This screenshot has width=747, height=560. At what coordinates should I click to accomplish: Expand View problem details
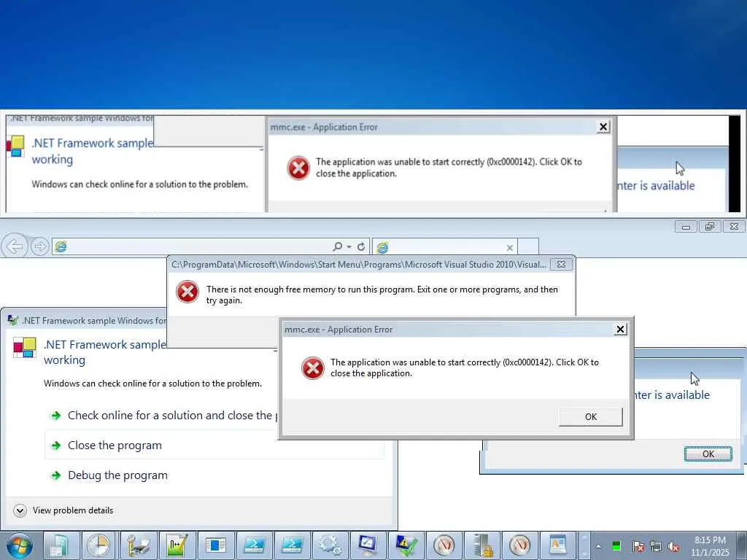coord(63,510)
